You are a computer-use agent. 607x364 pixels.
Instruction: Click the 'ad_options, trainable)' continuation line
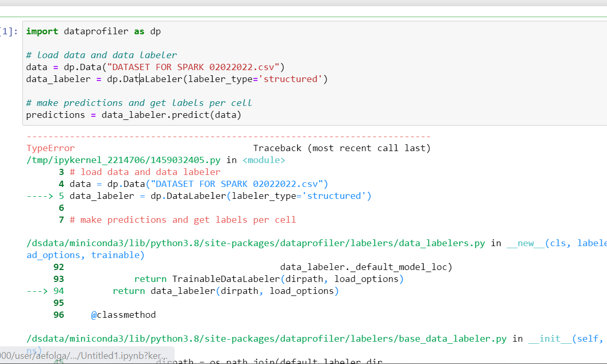tap(86, 255)
